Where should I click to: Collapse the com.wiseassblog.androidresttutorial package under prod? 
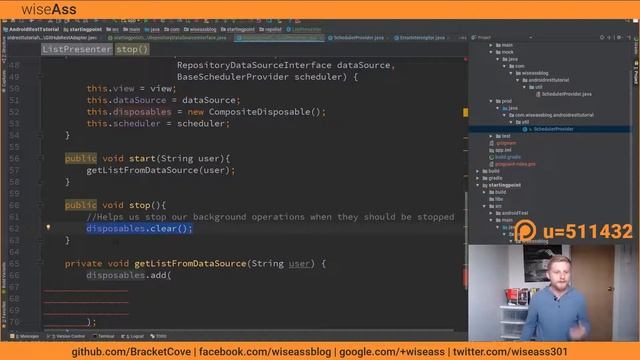504,115
